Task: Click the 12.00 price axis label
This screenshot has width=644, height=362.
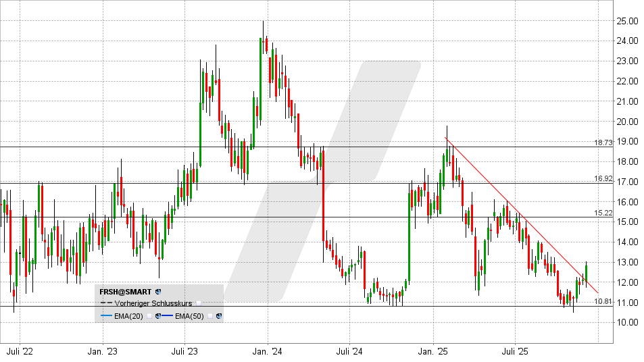Action: click(x=627, y=282)
